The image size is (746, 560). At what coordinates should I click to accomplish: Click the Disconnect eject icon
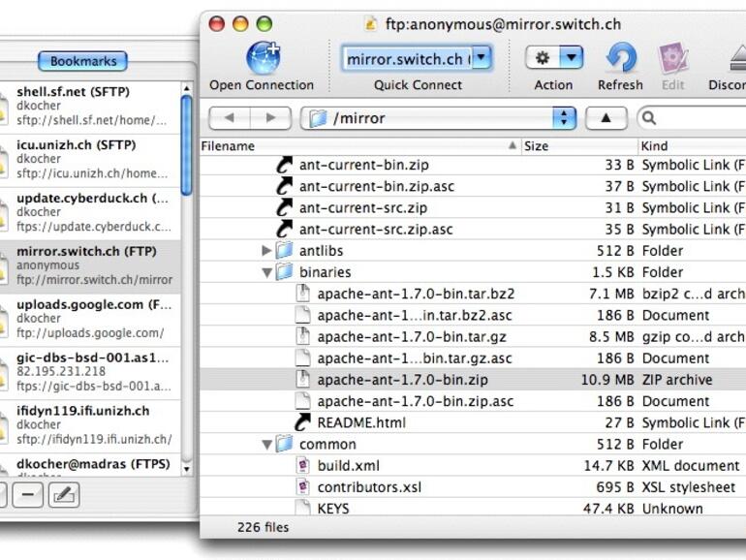coord(738,58)
